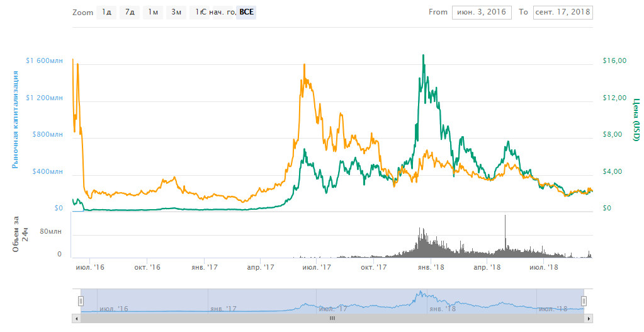Click the green price line's highest peak
The image size is (644, 332).
[x=424, y=56]
